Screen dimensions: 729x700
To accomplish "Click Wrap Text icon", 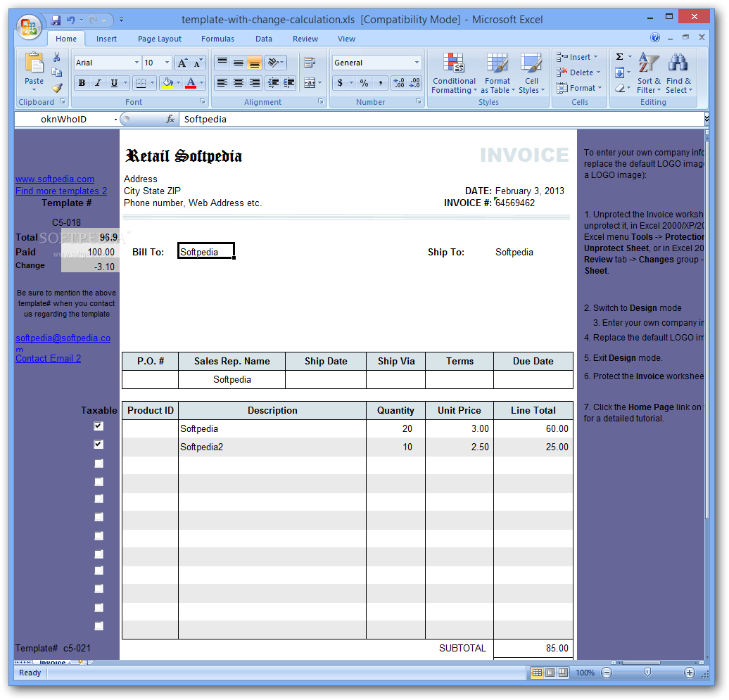I will point(309,63).
